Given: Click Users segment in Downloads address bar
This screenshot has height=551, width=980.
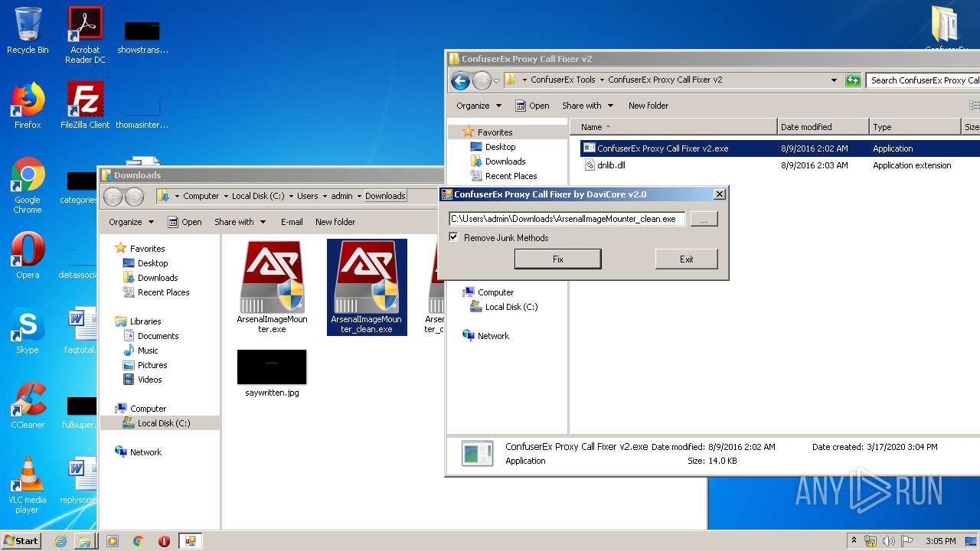Looking at the screenshot, I should (307, 196).
